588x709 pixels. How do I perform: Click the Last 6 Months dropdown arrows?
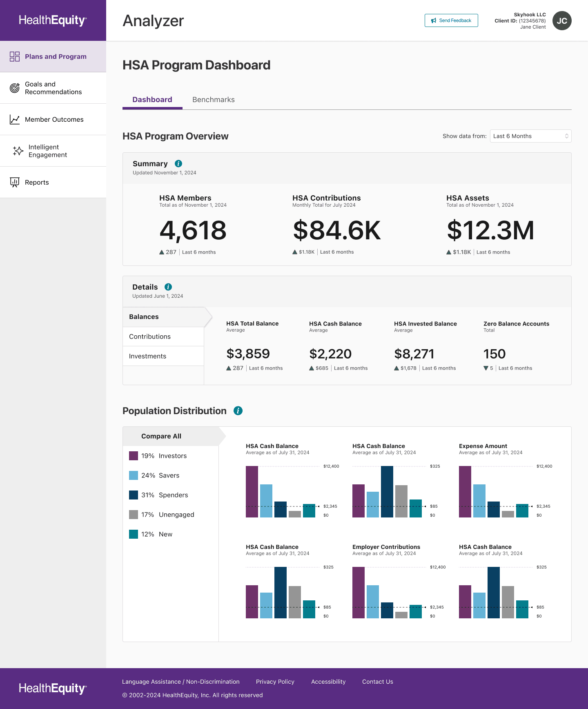(x=567, y=136)
